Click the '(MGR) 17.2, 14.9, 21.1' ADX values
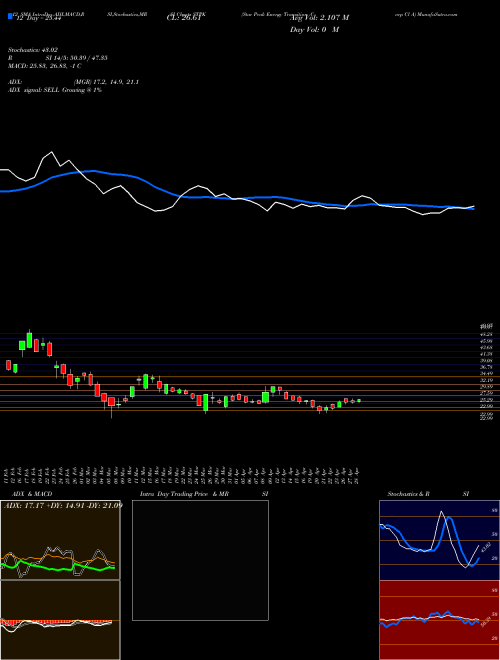The height and width of the screenshot is (660, 500). (106, 82)
